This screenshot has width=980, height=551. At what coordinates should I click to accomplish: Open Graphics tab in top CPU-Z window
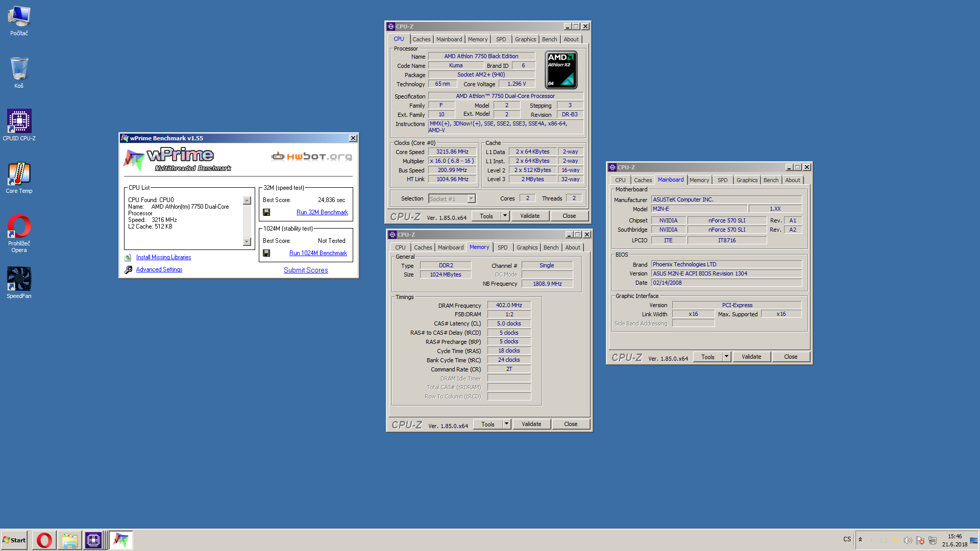click(525, 39)
